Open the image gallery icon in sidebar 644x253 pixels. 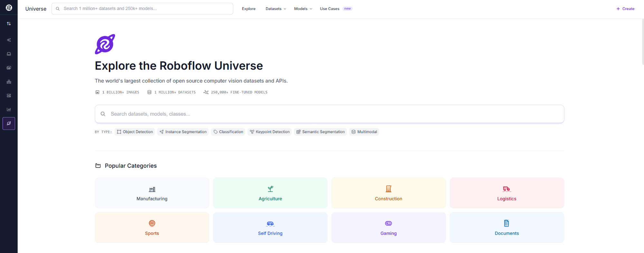tap(9, 68)
